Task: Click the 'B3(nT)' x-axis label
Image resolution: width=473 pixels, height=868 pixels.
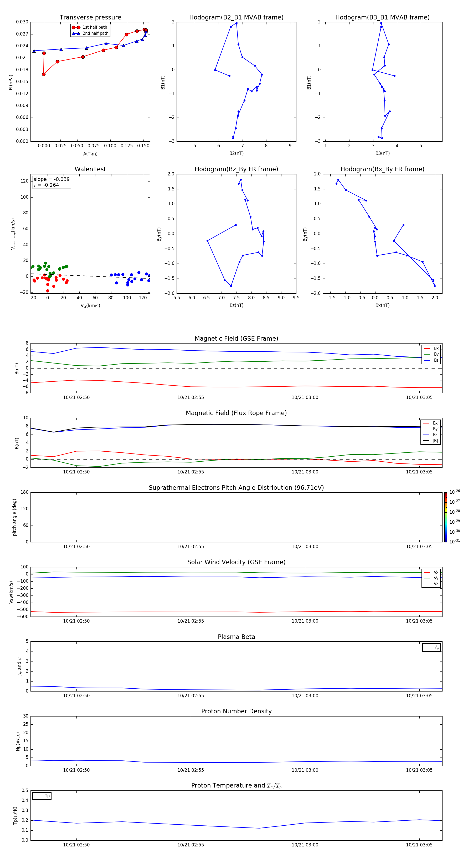Action: [x=382, y=153]
